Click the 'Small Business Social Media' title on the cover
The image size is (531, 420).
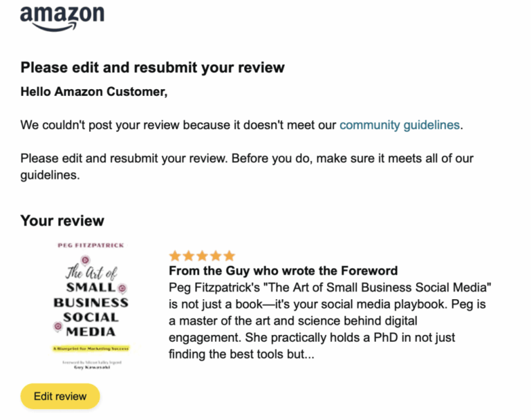(x=91, y=309)
